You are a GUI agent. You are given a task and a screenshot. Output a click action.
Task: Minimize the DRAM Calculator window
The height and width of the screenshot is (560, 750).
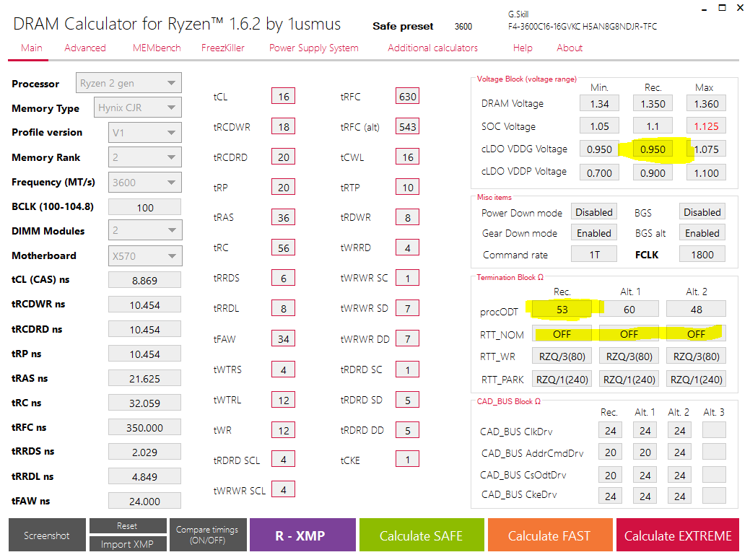tap(704, 10)
